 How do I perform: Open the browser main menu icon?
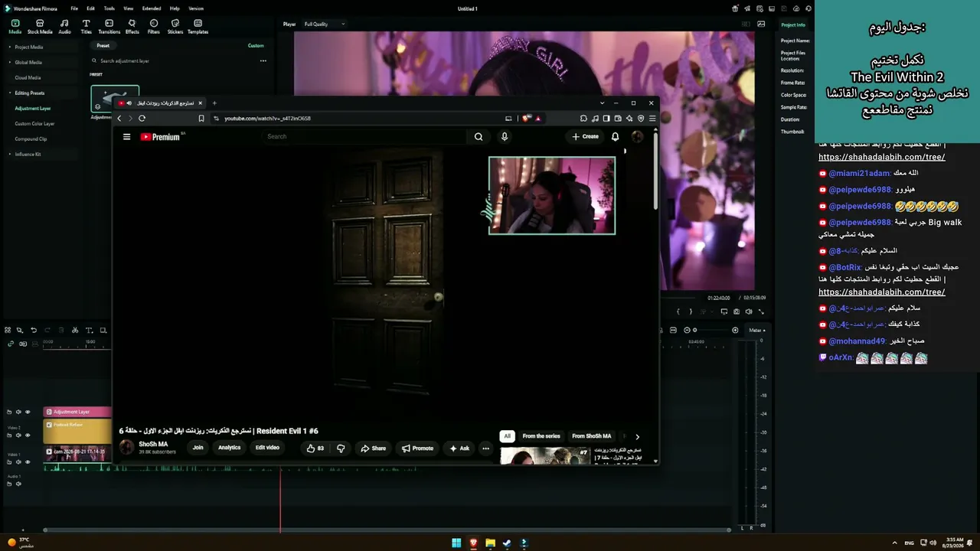tap(652, 119)
